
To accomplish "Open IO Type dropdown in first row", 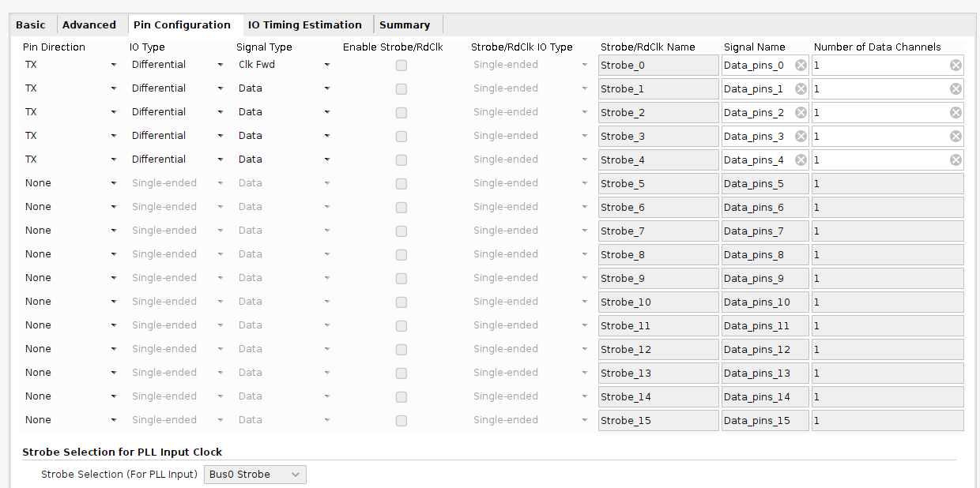I will pos(177,65).
